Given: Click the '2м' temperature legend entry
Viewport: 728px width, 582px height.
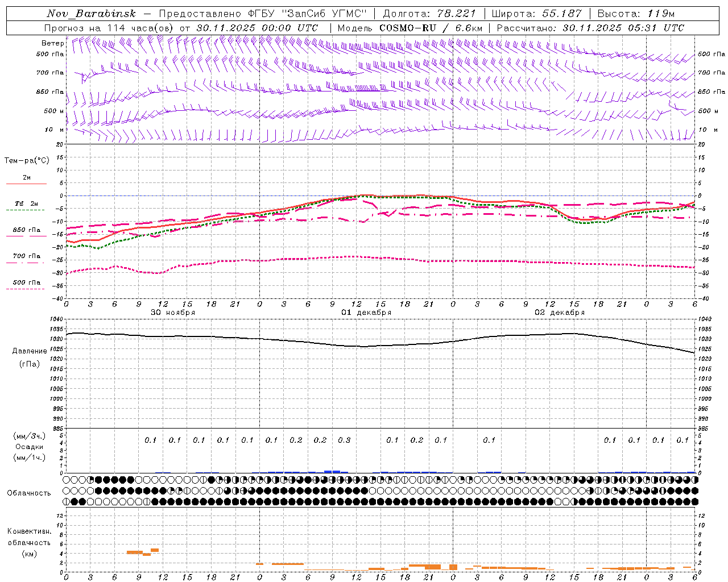Looking at the screenshot, I should (27, 178).
